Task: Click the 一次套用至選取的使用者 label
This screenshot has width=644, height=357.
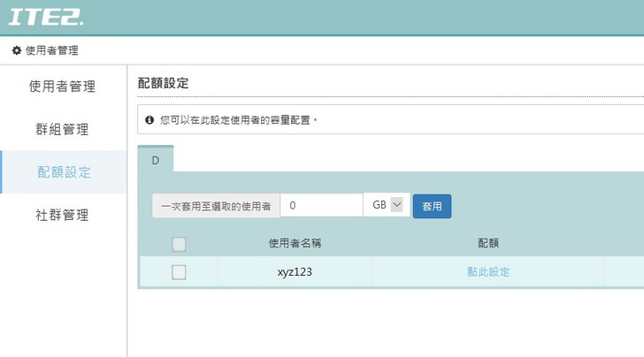Action: click(216, 206)
